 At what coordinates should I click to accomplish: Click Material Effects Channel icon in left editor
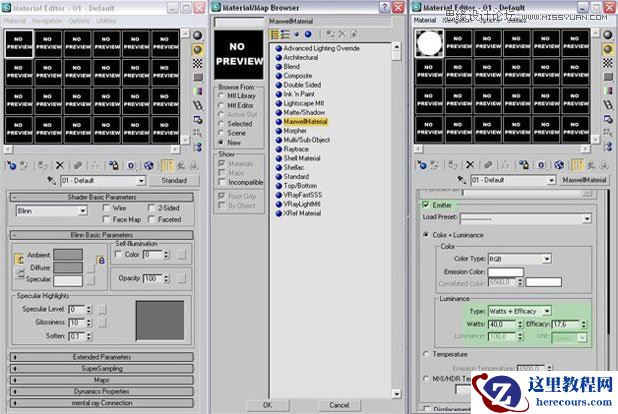[131, 166]
